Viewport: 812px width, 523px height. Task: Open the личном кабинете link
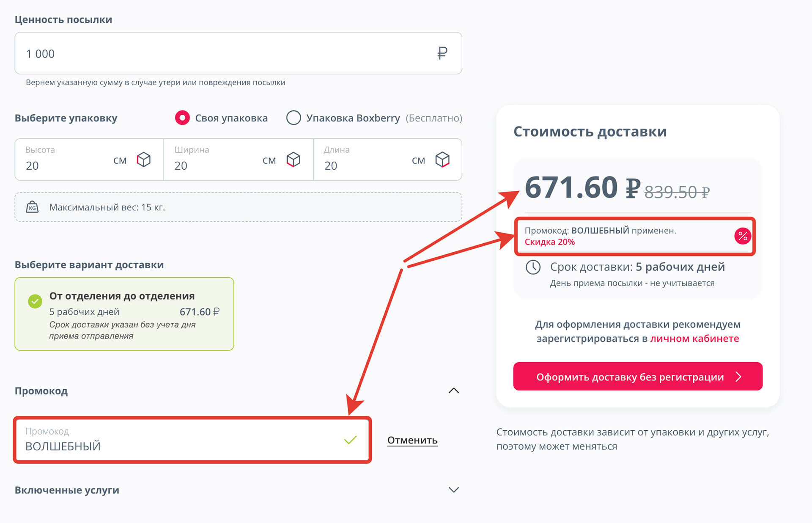click(x=695, y=339)
